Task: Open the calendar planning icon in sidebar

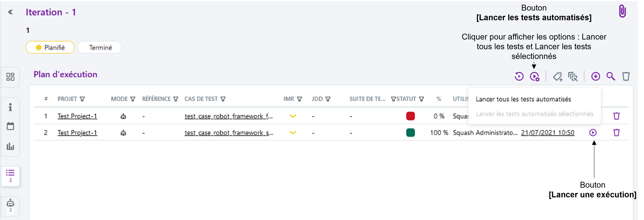Action: (x=10, y=126)
